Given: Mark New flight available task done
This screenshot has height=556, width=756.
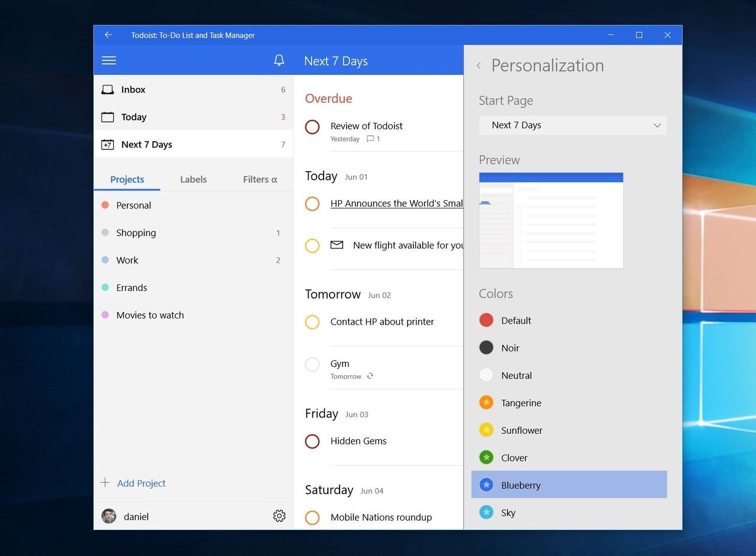Looking at the screenshot, I should click(312, 246).
